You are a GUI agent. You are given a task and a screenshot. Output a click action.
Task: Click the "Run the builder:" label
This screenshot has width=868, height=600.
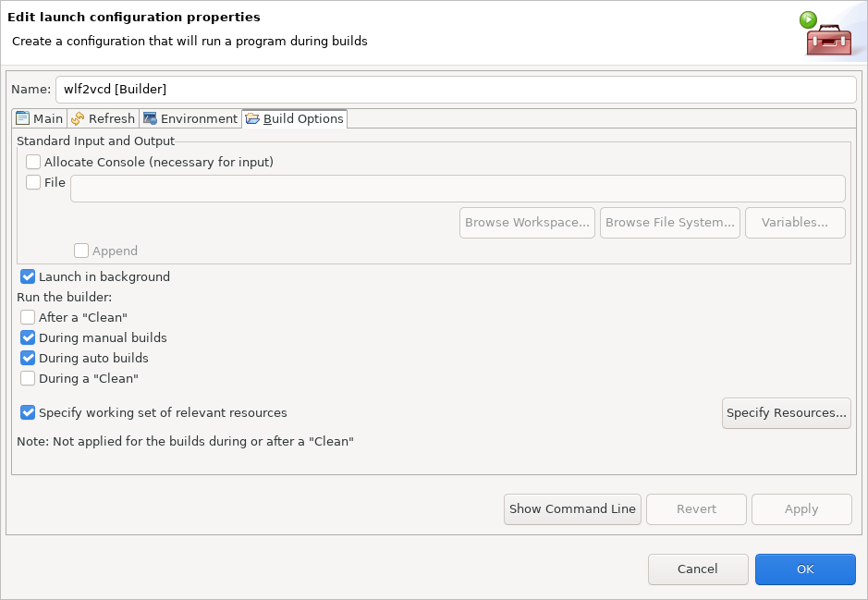tap(64, 298)
